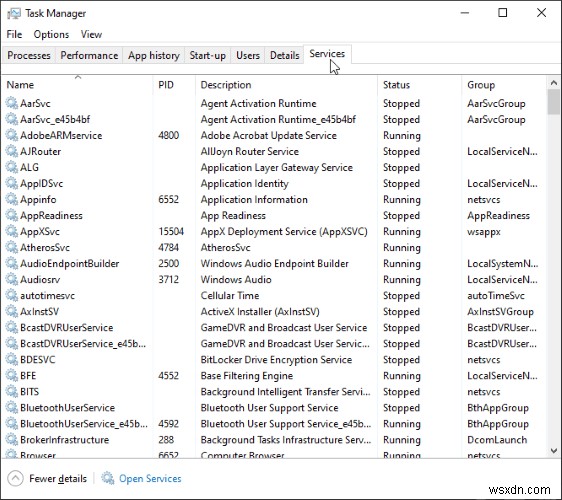Click the Task Manager app icon in title bar
562x500 pixels.
pyautogui.click(x=14, y=14)
